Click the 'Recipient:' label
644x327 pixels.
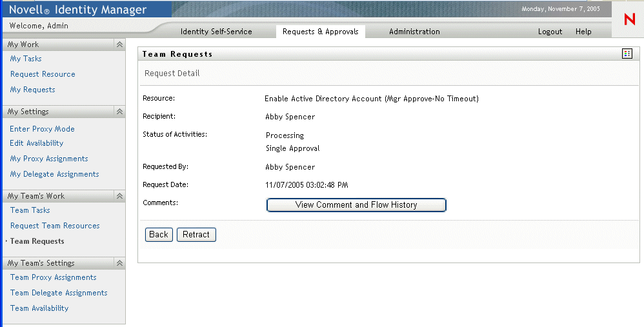159,116
